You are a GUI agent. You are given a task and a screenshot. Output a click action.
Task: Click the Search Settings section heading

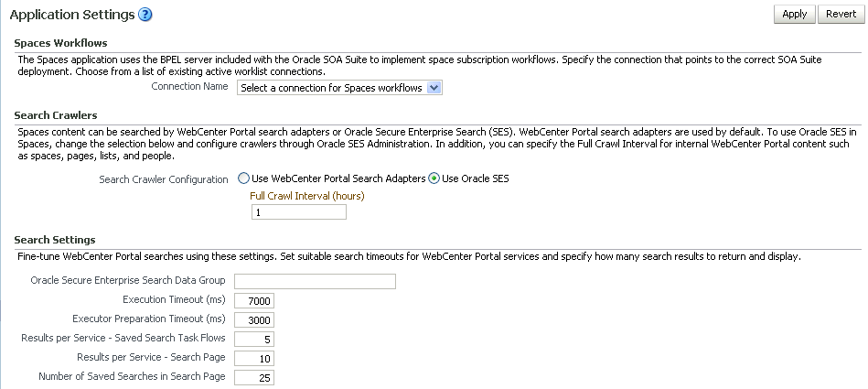tap(56, 240)
